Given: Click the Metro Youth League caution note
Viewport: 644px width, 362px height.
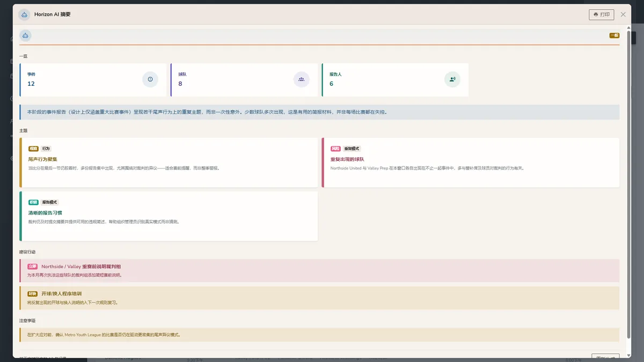Looking at the screenshot, I should point(319,335).
